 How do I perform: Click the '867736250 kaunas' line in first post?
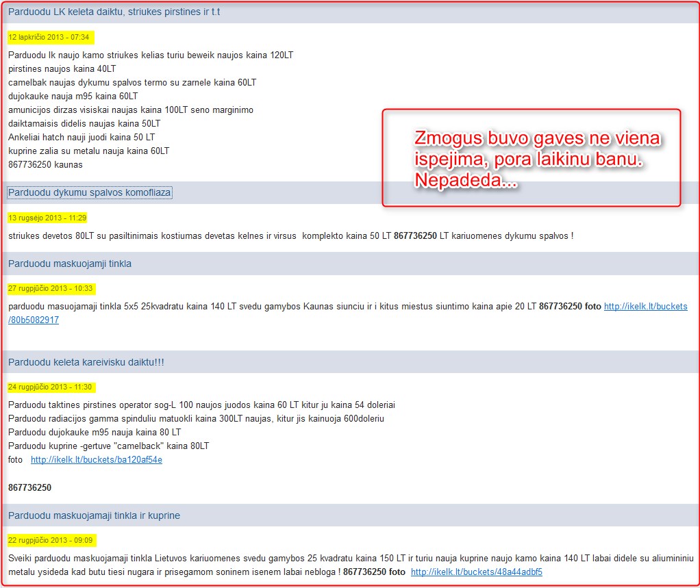[x=45, y=165]
